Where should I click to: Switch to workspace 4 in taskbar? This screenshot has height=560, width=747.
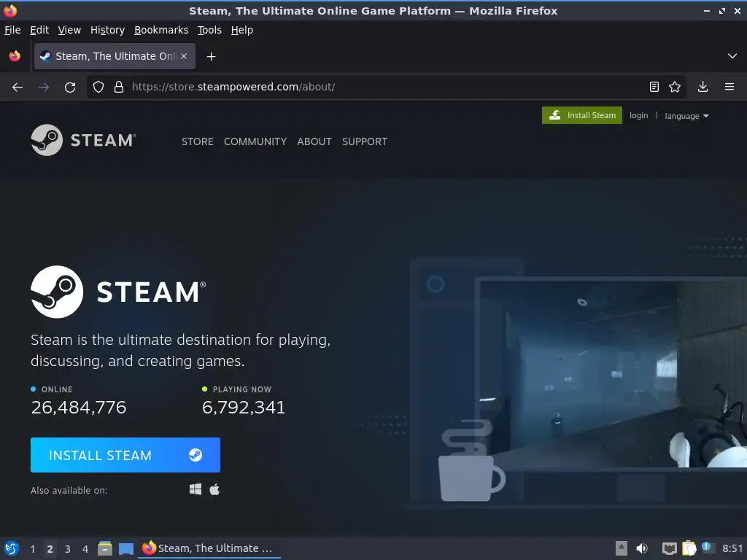(85, 548)
